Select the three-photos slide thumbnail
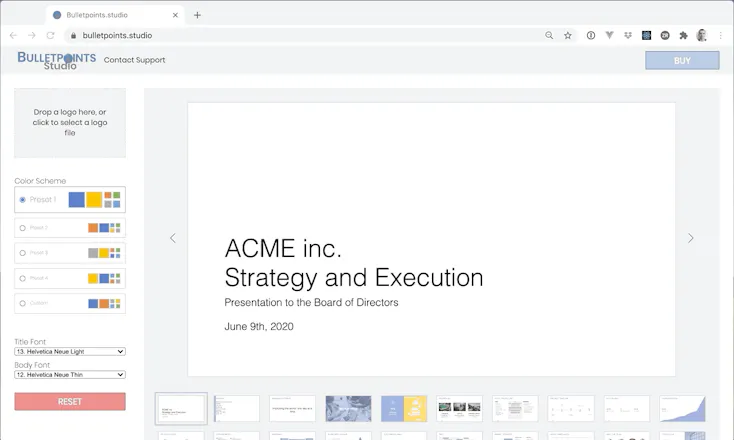Viewport: 734px width, 440px height. pos(460,409)
